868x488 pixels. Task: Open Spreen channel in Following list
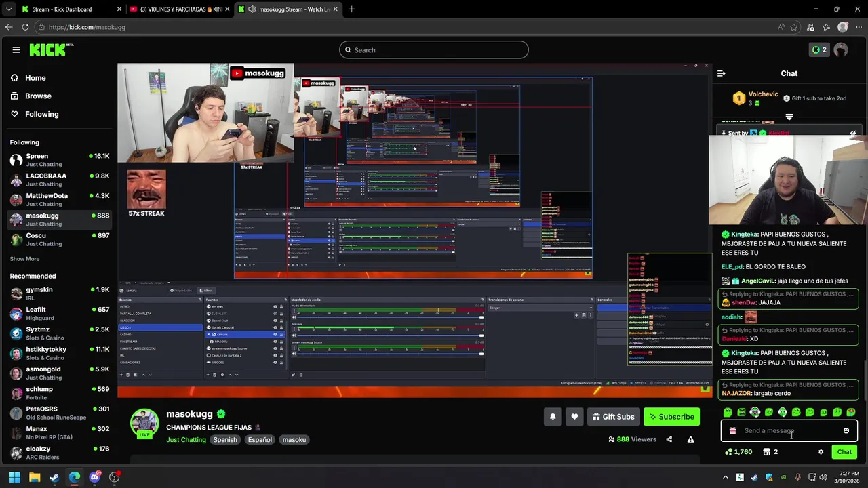point(59,160)
